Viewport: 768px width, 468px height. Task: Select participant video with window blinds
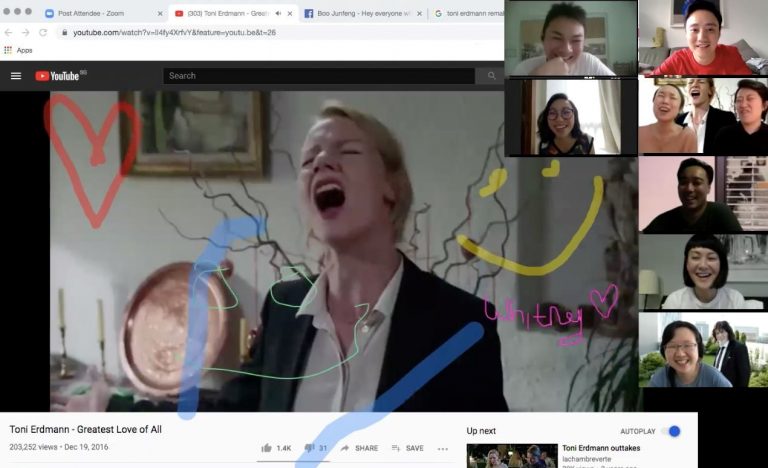tap(703, 194)
